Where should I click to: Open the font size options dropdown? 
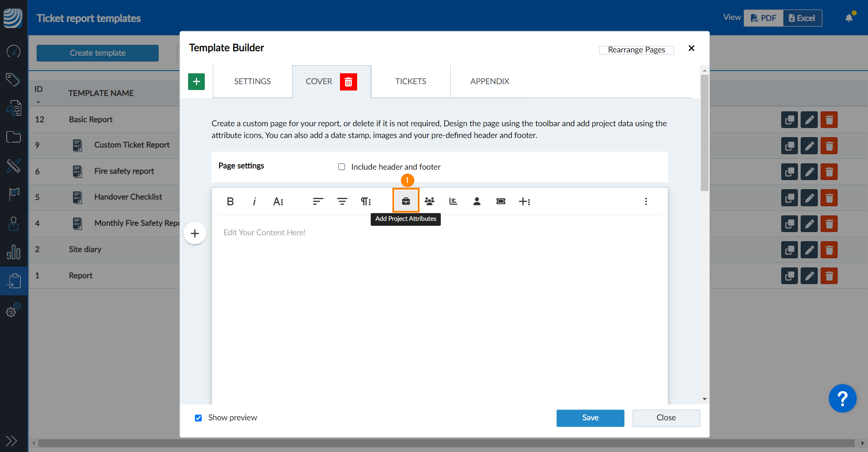coord(278,201)
